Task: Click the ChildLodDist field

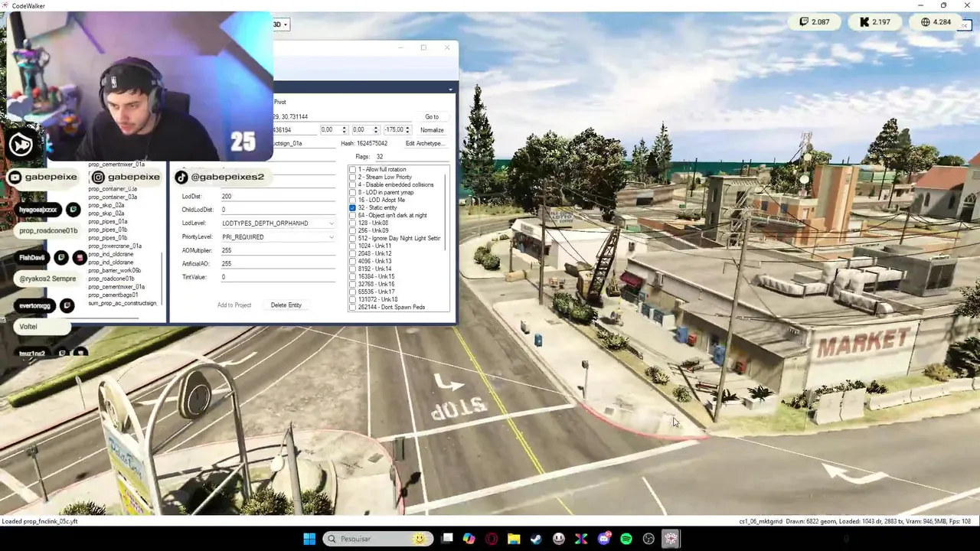Action: (278, 209)
